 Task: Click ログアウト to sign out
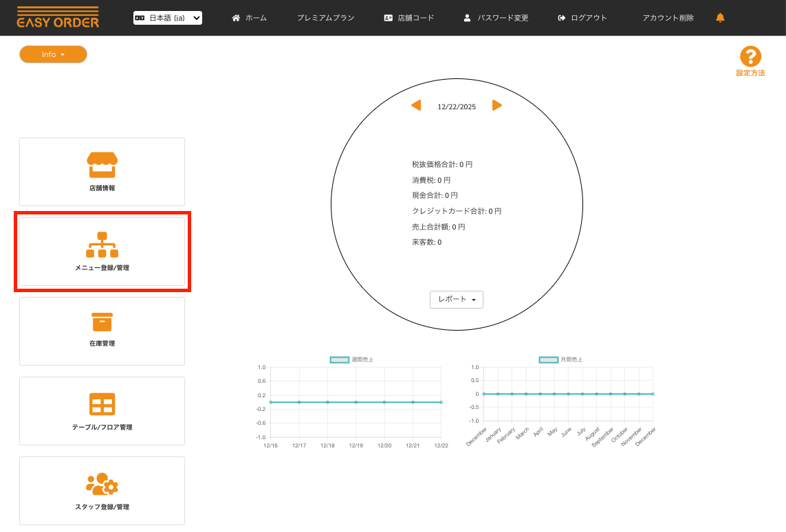(582, 18)
